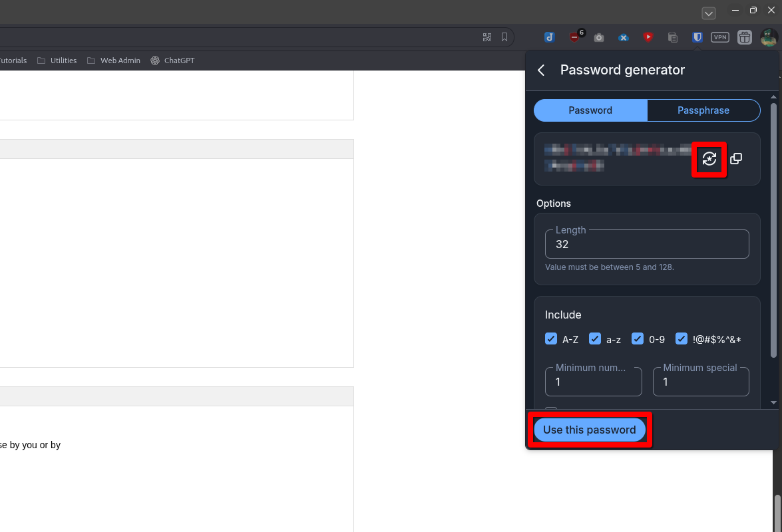Select the Password tab
The width and height of the screenshot is (782, 532).
coord(590,110)
